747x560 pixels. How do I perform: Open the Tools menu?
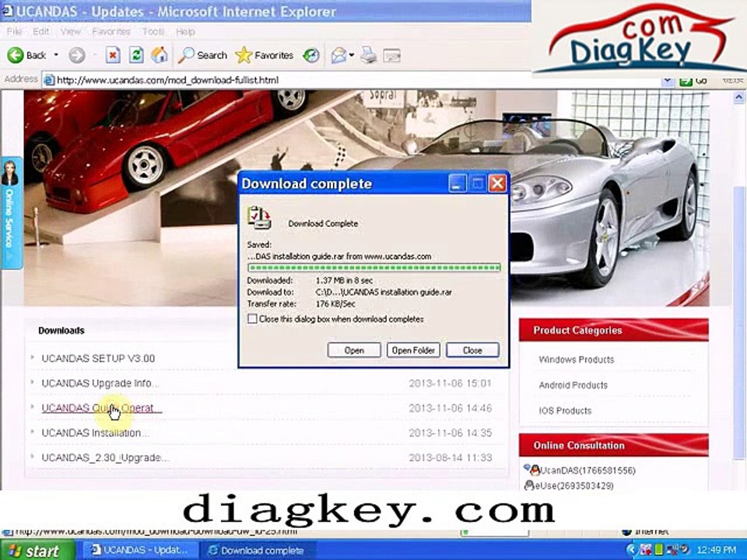point(153,31)
